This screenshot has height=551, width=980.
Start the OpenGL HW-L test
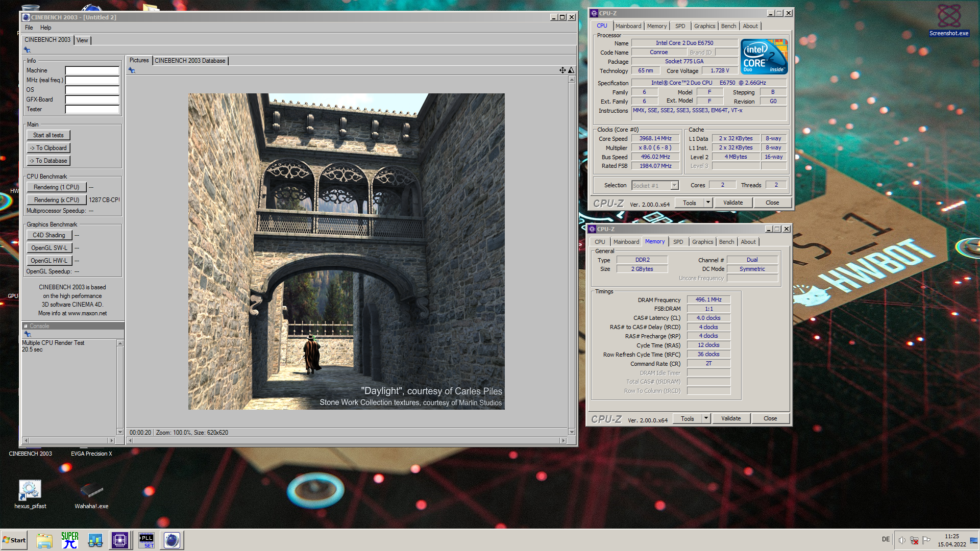[49, 261]
